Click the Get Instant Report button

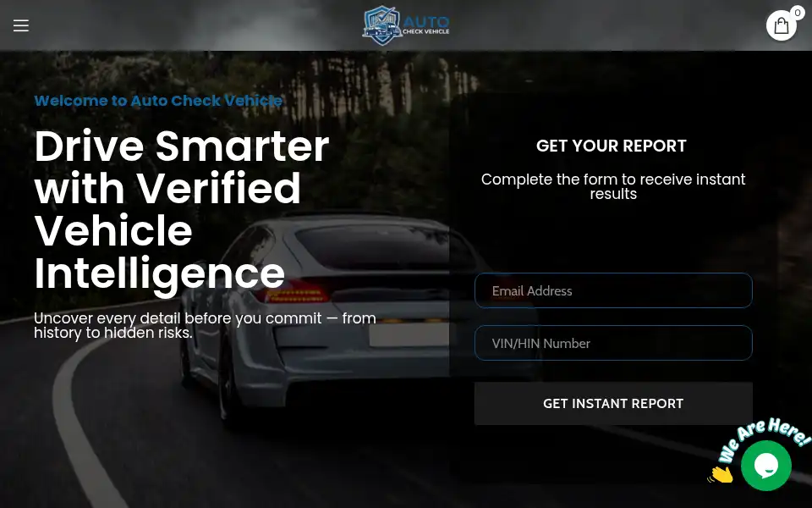[x=613, y=404]
